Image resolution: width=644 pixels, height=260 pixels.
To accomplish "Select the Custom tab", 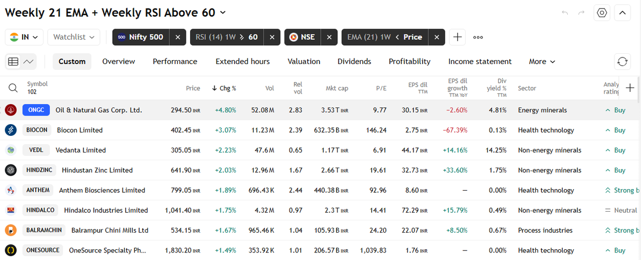I will pos(72,62).
